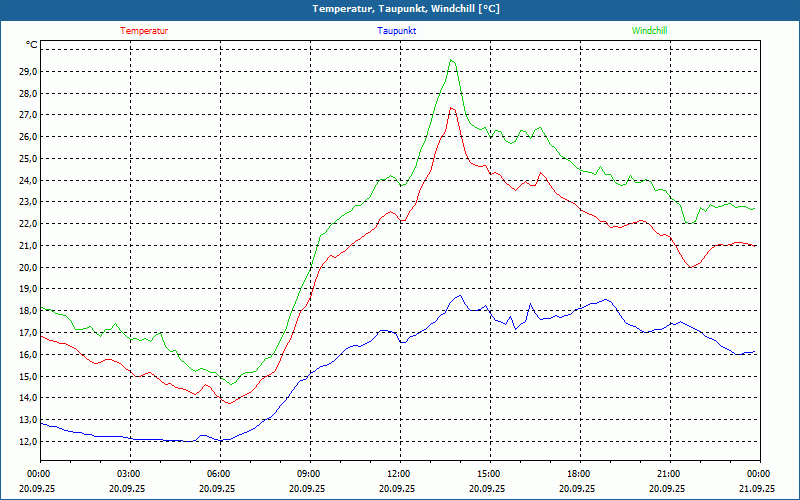Select the green Windchill legend label
This screenshot has height=500, width=800.
pos(649,31)
